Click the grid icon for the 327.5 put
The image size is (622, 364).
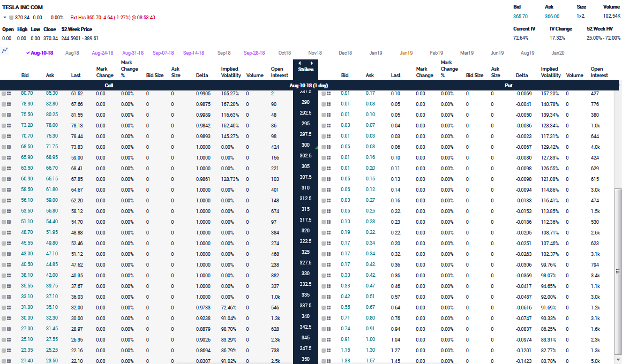click(x=329, y=265)
